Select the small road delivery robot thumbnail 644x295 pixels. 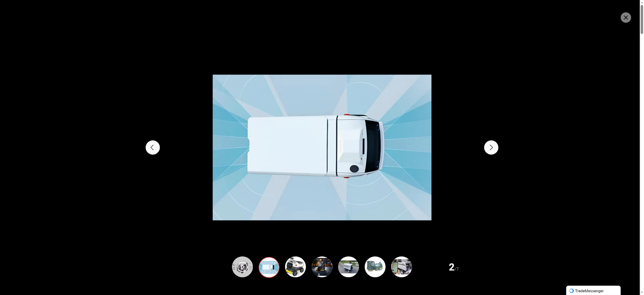click(x=349, y=267)
